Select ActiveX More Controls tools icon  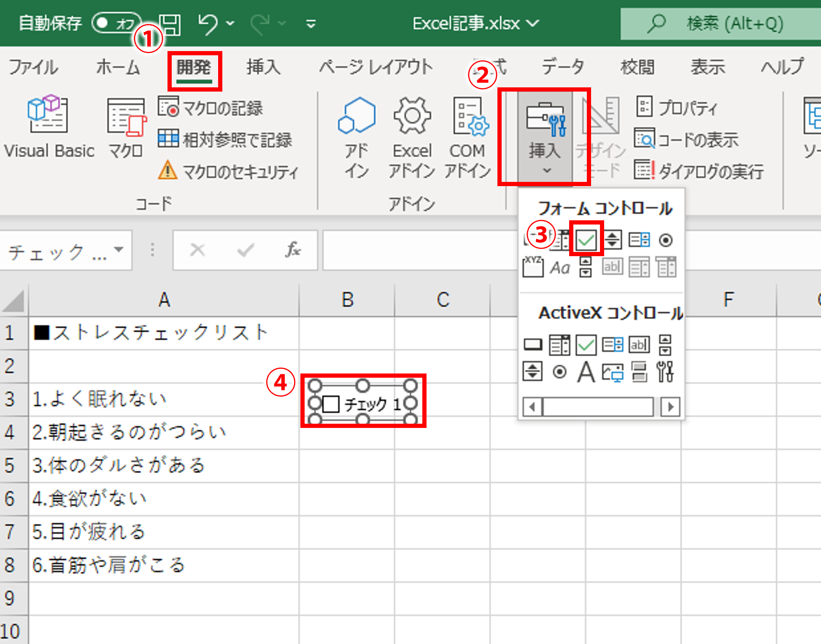(665, 372)
